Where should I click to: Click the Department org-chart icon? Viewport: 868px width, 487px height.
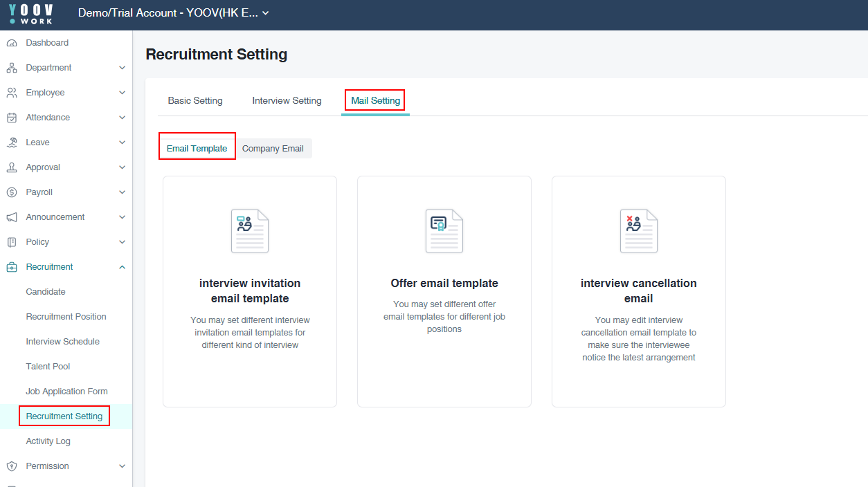click(11, 68)
